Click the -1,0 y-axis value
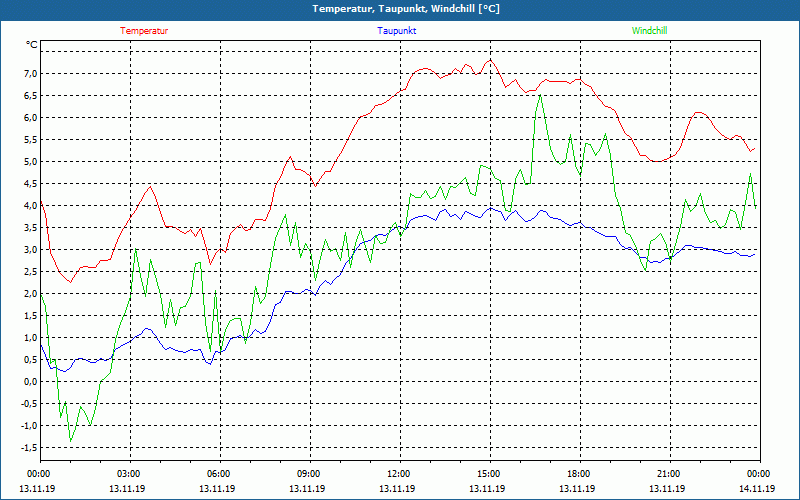 click(30, 426)
